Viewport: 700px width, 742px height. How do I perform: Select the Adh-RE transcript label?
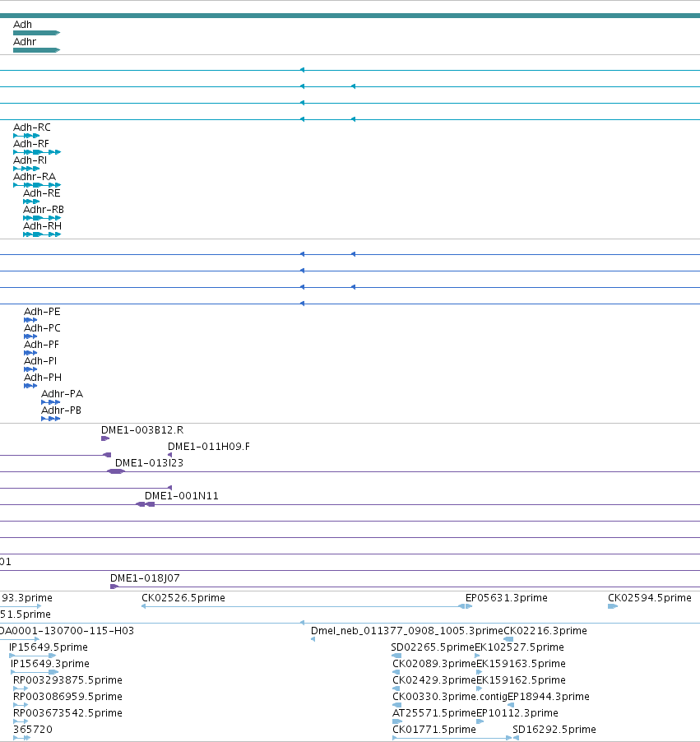click(x=42, y=193)
